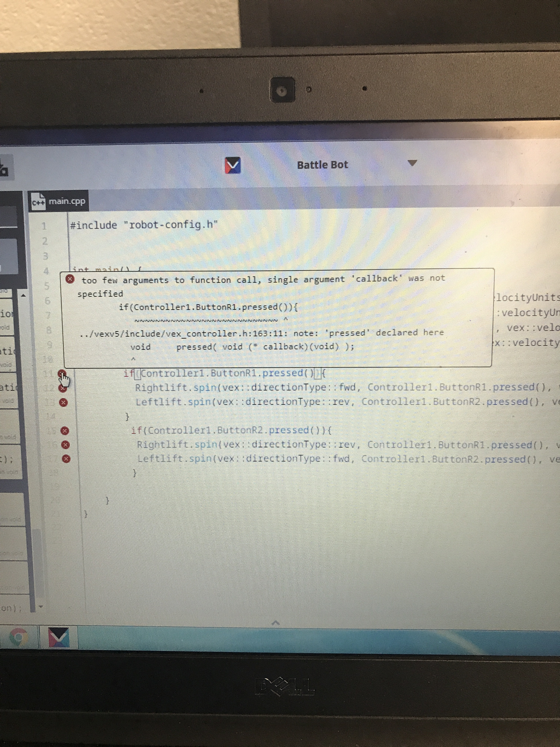The image size is (560, 747).
Task: Select the main.cpp tab
Action: point(67,202)
